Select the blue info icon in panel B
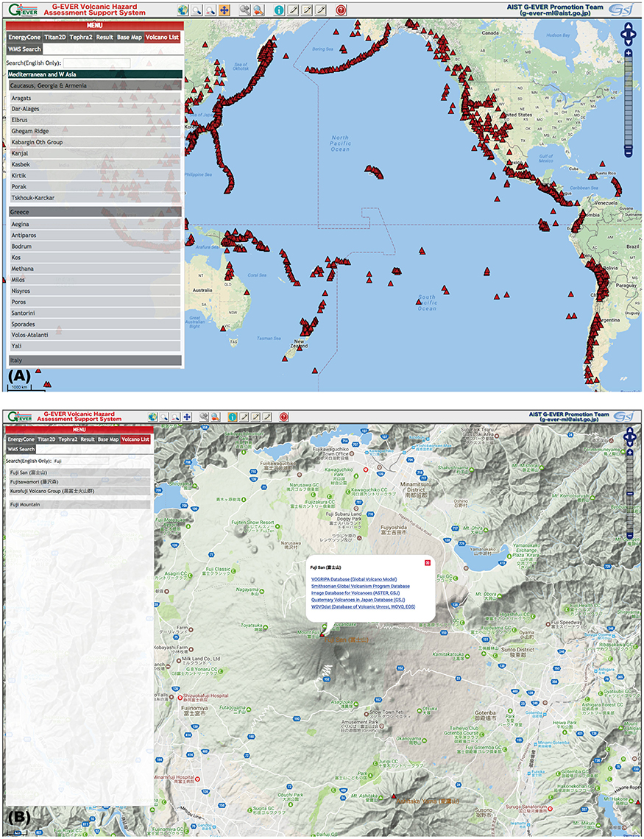Viewport: 644px width, 839px height. 232,417
